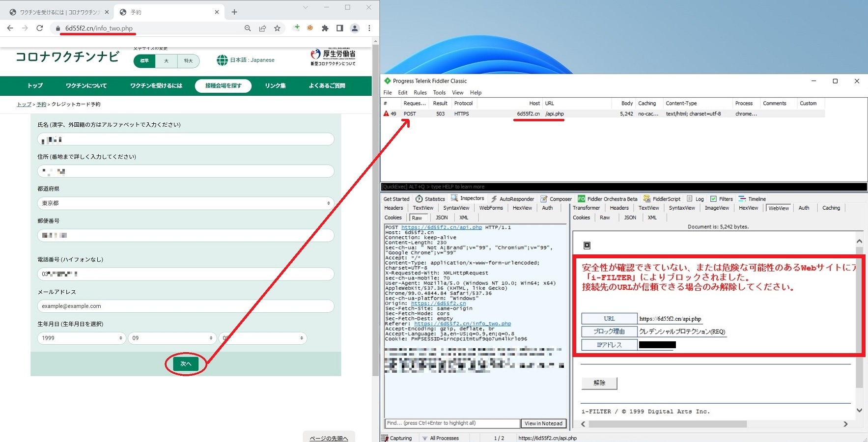
Task: Open the Timeline tab in Fiddler
Action: (752, 199)
